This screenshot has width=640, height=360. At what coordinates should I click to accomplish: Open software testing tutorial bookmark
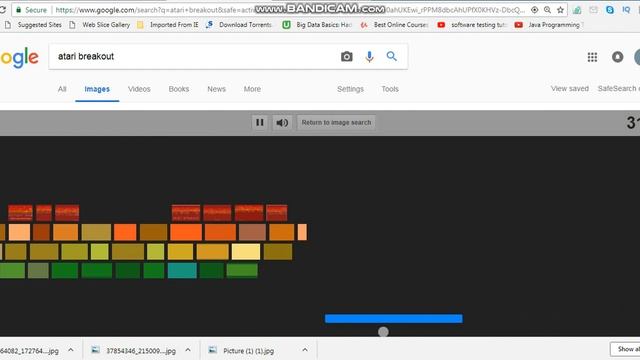tap(472, 25)
